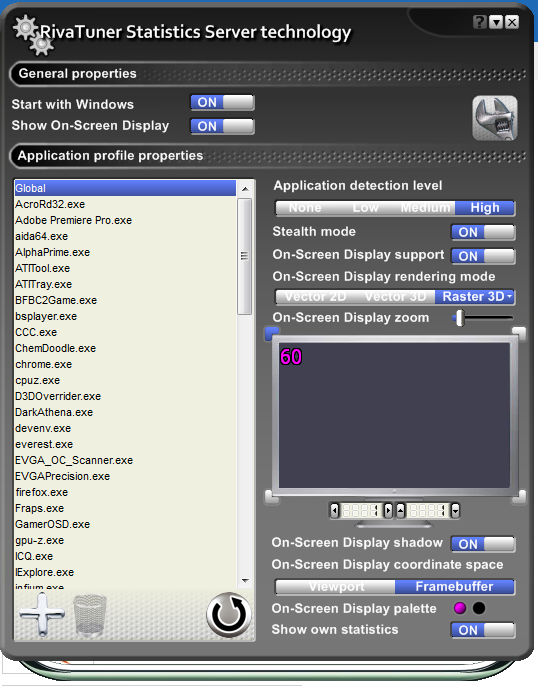This screenshot has height=687, width=538.
Task: Select GamerOSD.exe profile
Action: pyautogui.click(x=125, y=524)
